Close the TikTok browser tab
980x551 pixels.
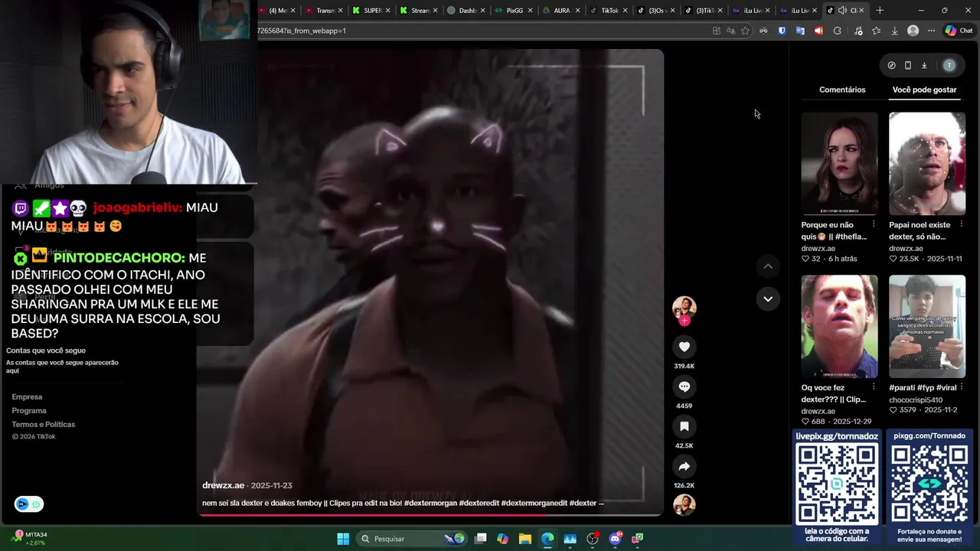click(x=625, y=10)
